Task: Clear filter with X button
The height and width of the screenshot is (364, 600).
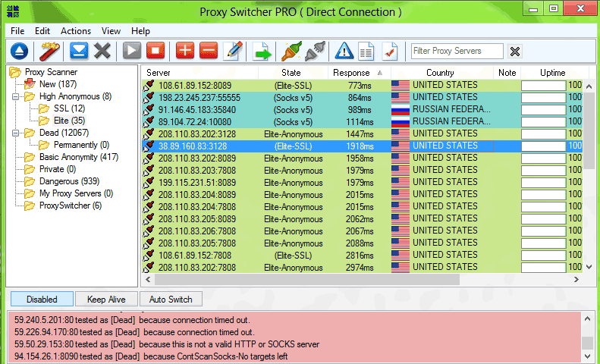Action: [515, 52]
